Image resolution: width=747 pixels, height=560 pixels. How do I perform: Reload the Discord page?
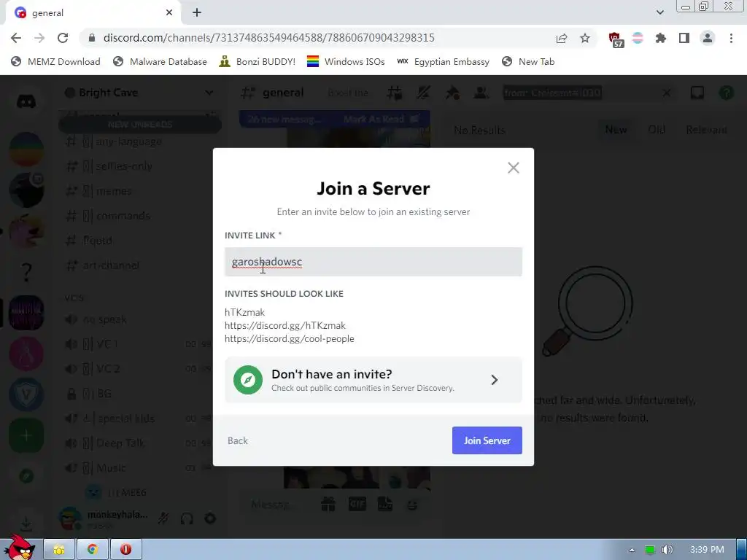coord(63,38)
